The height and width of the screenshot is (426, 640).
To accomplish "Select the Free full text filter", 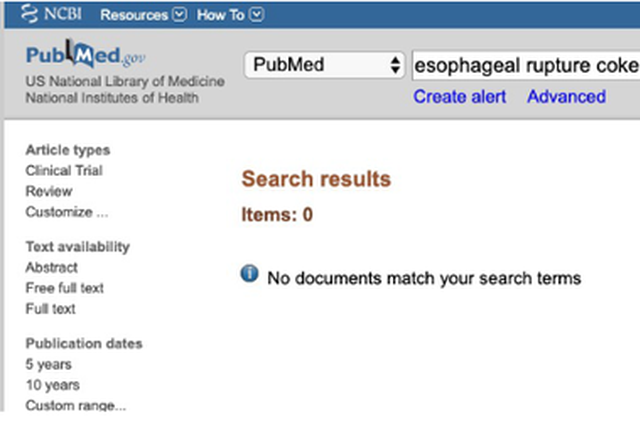I will [65, 288].
